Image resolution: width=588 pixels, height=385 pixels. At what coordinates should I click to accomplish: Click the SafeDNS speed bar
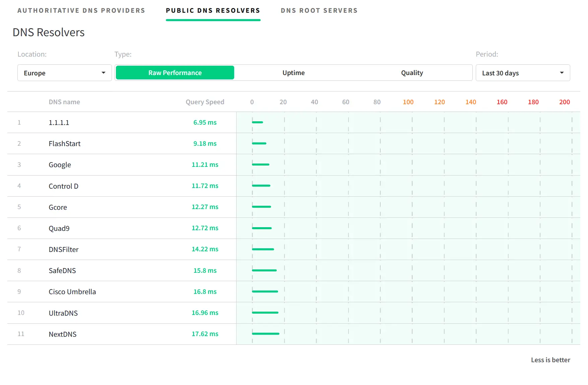pos(264,270)
